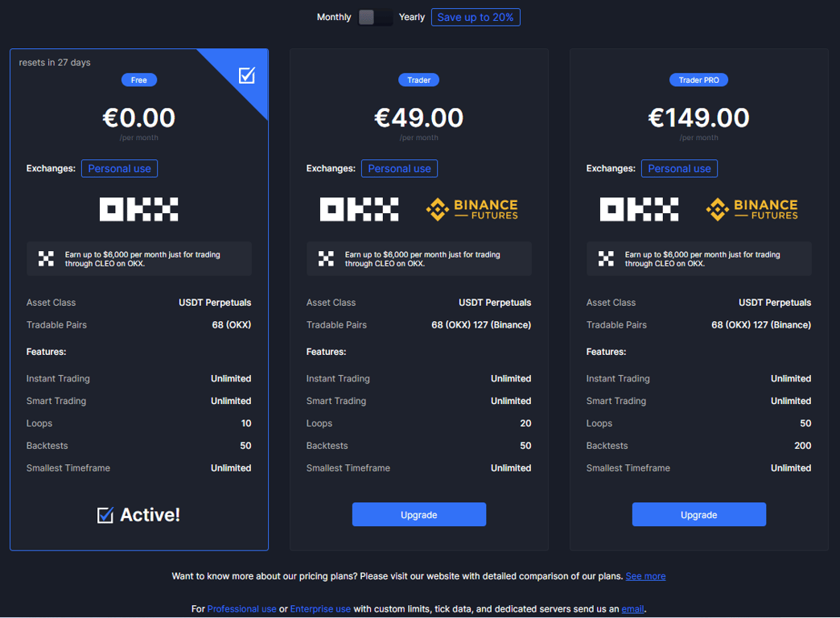Select the Trader plan badge

pyautogui.click(x=418, y=80)
